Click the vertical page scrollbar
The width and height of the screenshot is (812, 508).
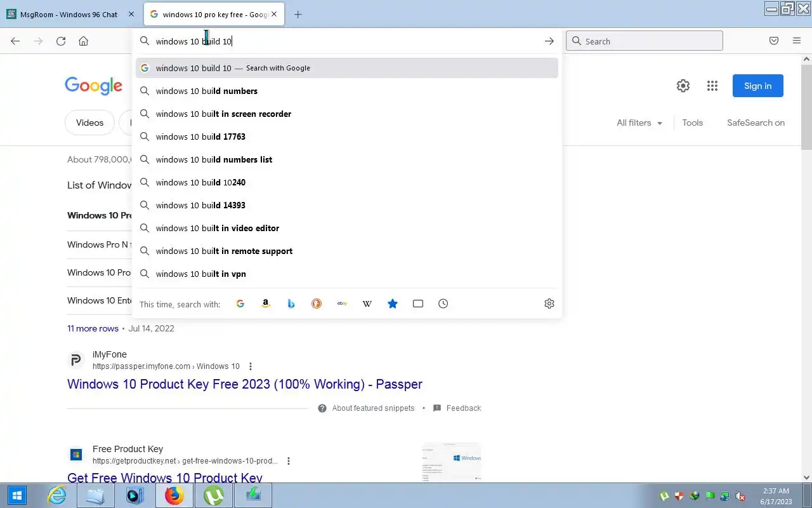pyautogui.click(x=807, y=108)
